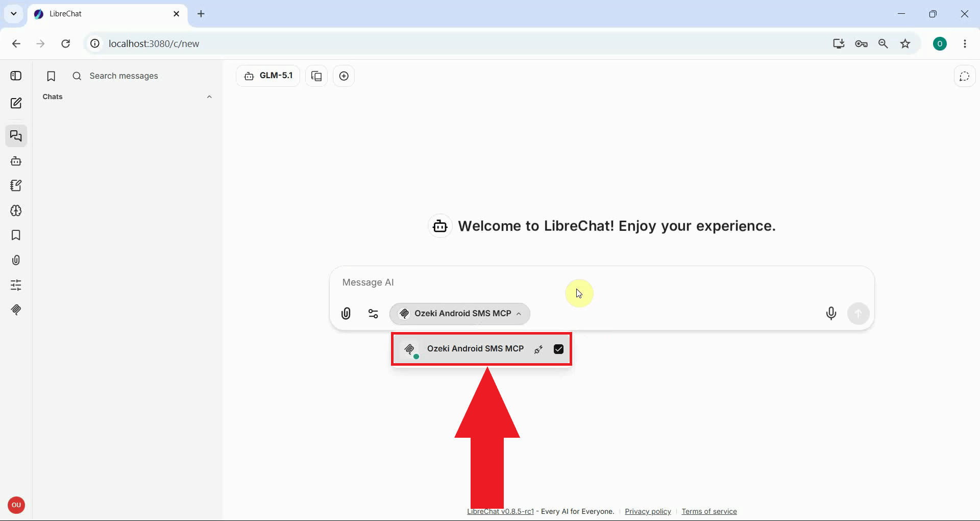Viewport: 980px width, 521px height.
Task: Open the GLM-5.1 model selector
Action: [268, 76]
